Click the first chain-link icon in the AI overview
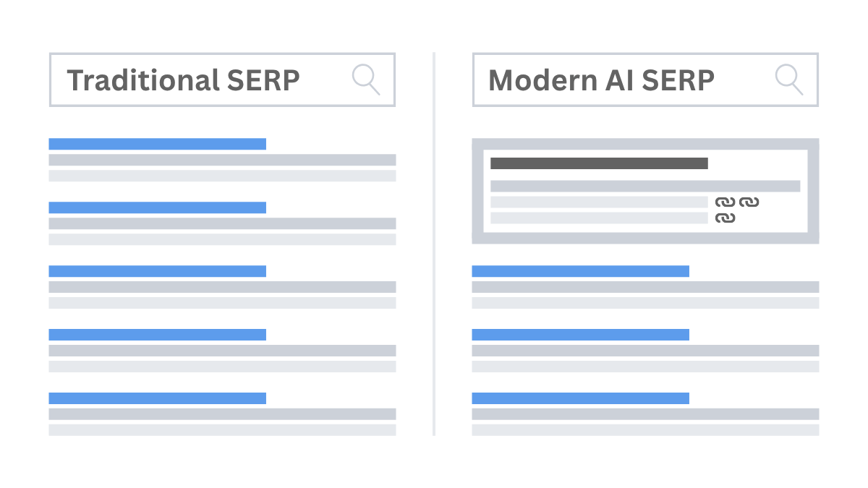The height and width of the screenshot is (488, 868). 725,202
